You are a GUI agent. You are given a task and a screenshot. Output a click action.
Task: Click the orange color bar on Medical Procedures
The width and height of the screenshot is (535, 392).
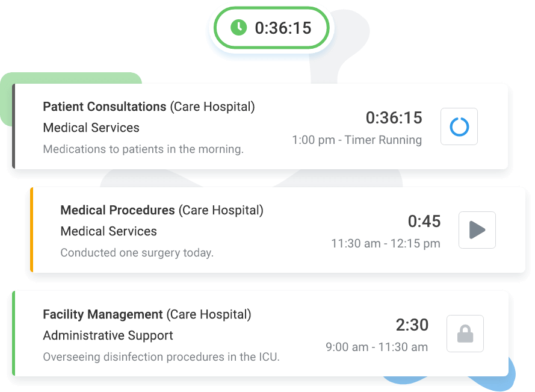pyautogui.click(x=31, y=230)
